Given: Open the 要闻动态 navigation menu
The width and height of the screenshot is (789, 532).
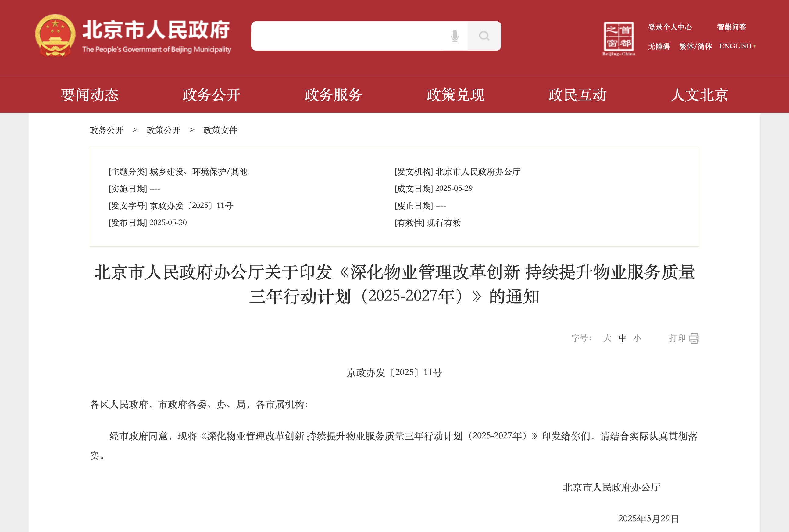Looking at the screenshot, I should pyautogui.click(x=90, y=95).
